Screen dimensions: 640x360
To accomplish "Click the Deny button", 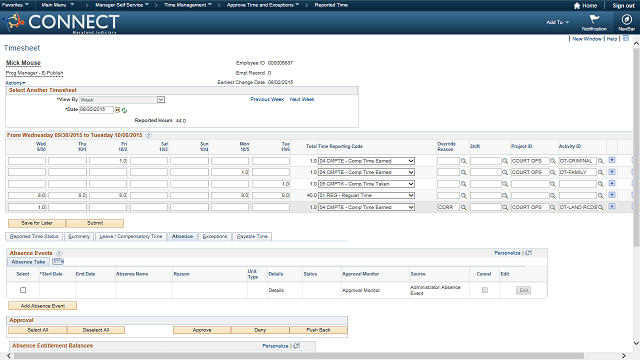I will pos(260,330).
